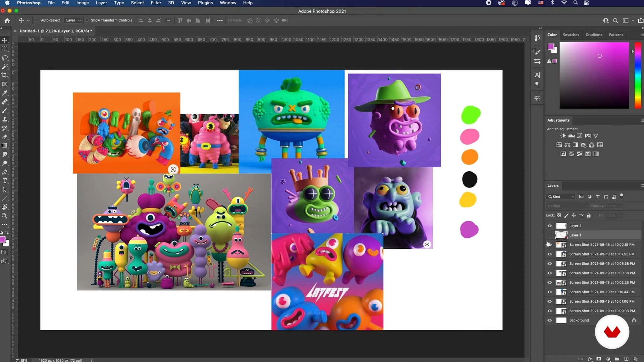644x362 pixels.
Task: Delete the selected layer with trash icon
Action: tap(635, 359)
